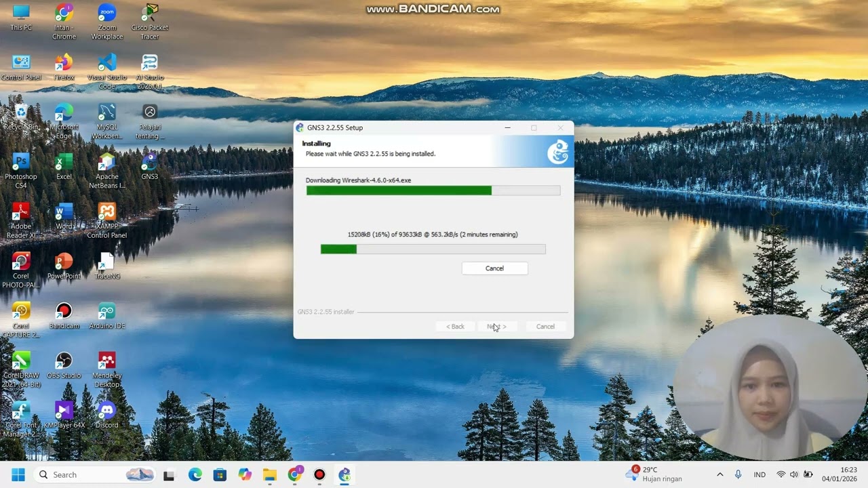The image size is (868, 488).
Task: Click Cancel at the installer bottom
Action: 545,327
